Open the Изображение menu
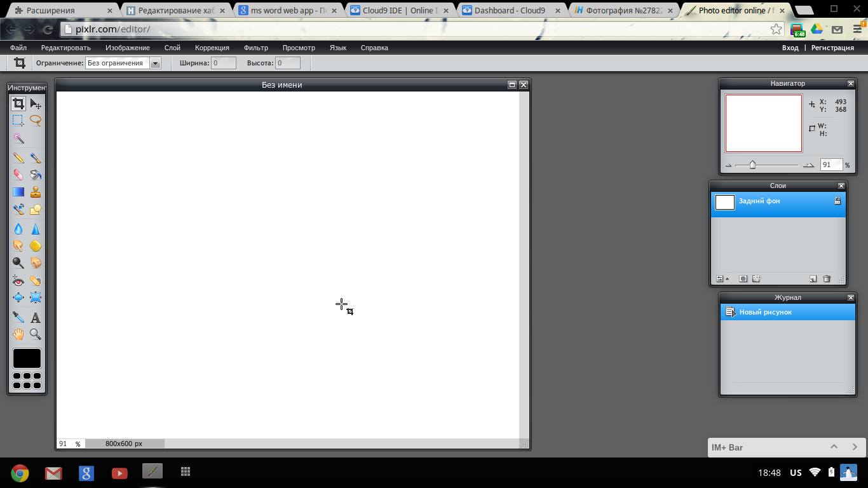868x488 pixels. [x=128, y=48]
